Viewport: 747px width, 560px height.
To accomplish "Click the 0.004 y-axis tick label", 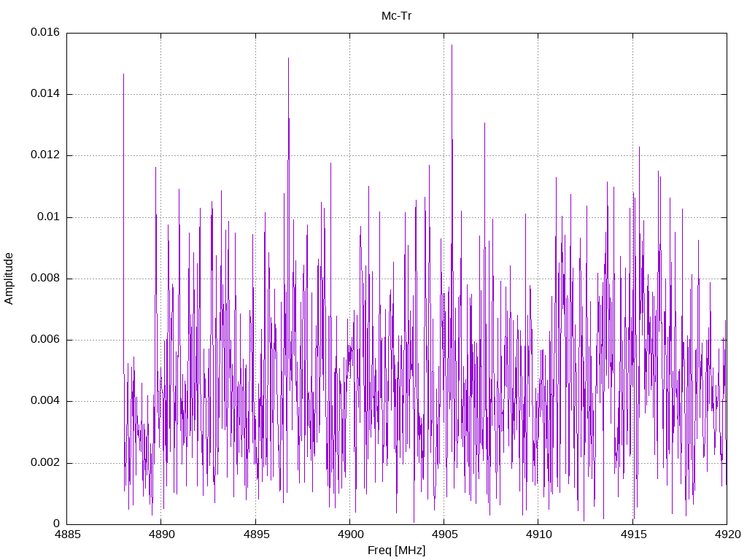I will point(45,401).
